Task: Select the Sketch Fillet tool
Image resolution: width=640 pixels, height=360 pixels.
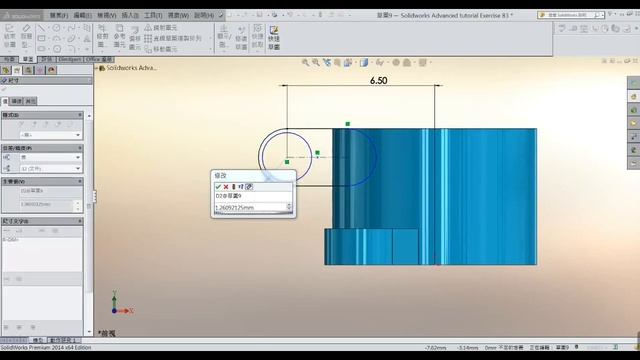Action: click(x=71, y=49)
